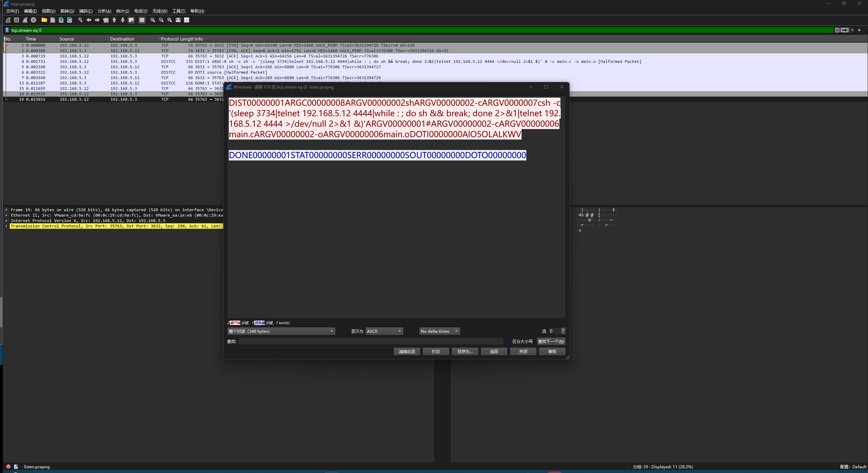The width and height of the screenshot is (868, 473).
Task: Open the ASCII display format dropdown
Action: [x=384, y=331]
